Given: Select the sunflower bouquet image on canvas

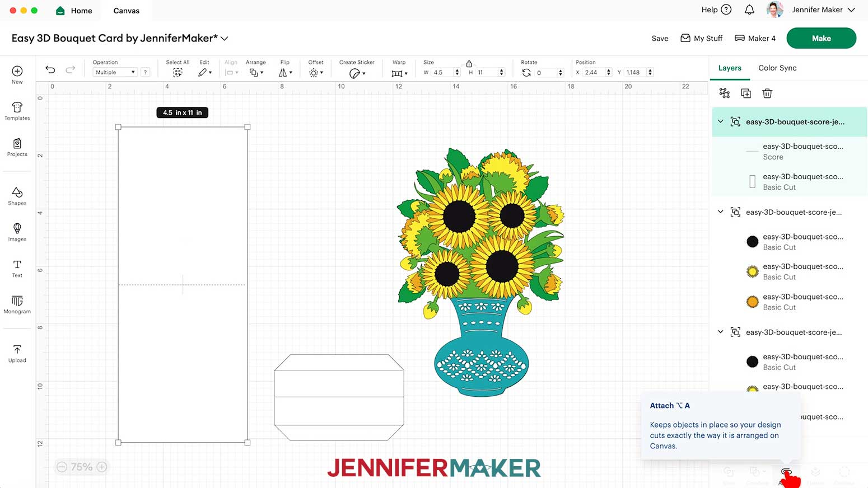Looking at the screenshot, I should (480, 273).
